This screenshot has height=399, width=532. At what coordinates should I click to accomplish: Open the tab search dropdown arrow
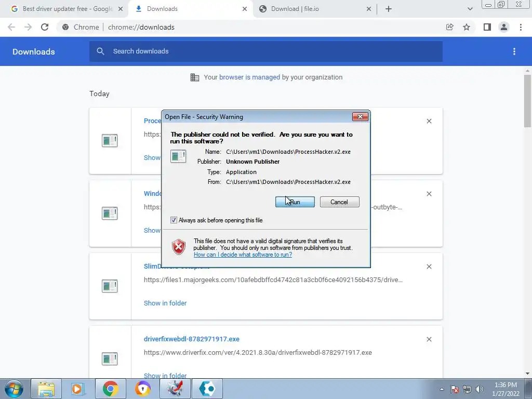tap(470, 9)
